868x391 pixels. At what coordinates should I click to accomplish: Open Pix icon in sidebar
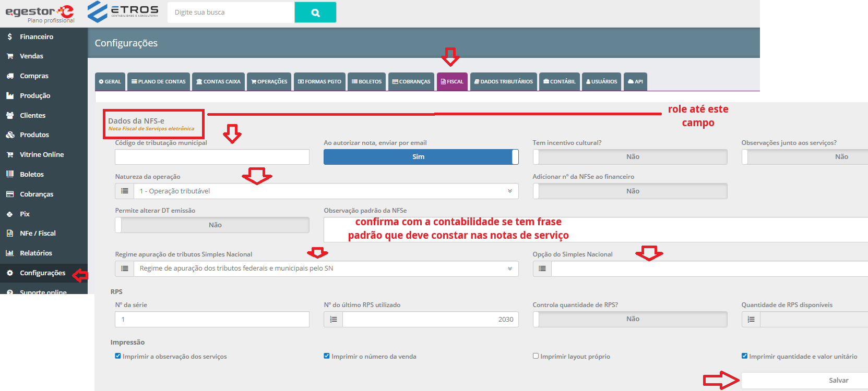point(10,214)
